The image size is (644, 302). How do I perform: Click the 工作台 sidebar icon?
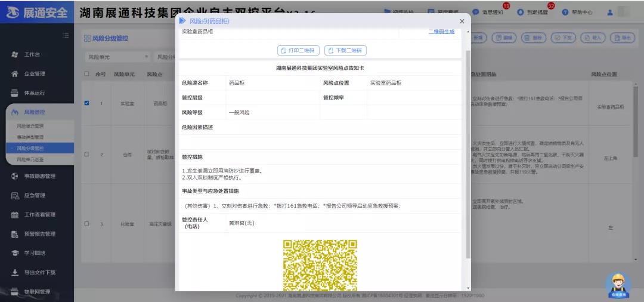point(15,55)
